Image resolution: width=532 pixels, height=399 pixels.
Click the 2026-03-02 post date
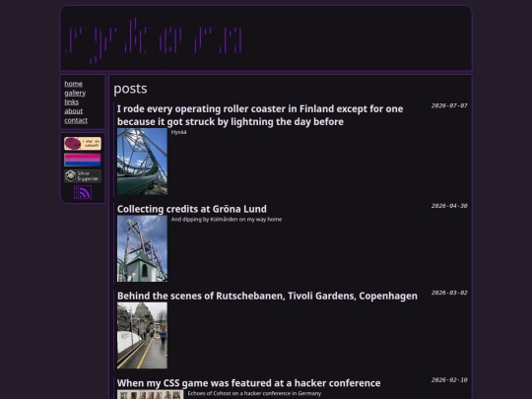(449, 293)
